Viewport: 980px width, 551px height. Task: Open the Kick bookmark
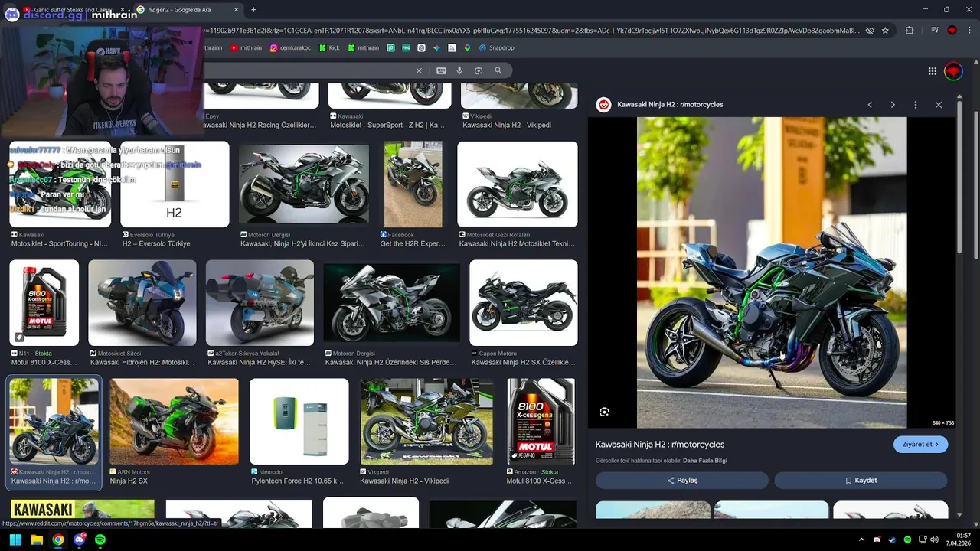(x=329, y=47)
